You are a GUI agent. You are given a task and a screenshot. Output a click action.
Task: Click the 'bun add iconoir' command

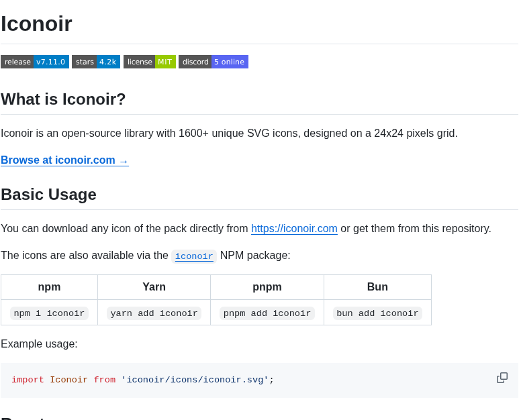[x=377, y=313]
